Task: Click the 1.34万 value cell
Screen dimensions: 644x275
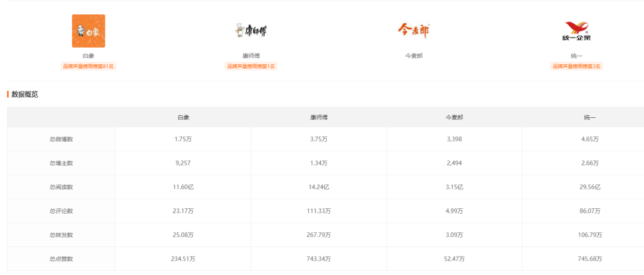Action: [318, 163]
